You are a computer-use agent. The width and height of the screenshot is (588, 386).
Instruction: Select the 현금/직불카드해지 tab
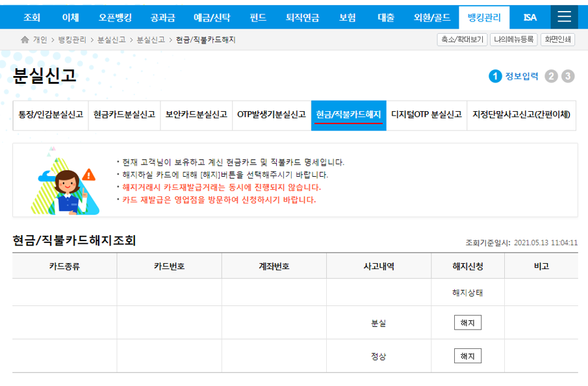[349, 115]
